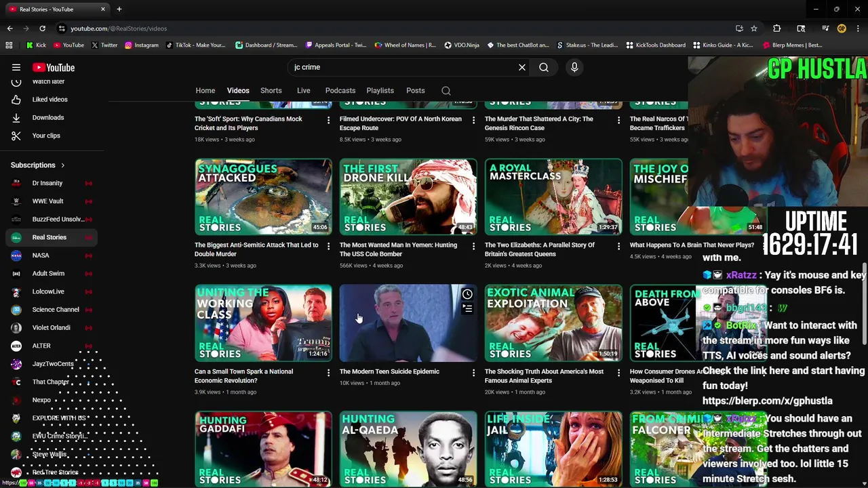Screen dimensions: 868x488
Task: Switch to the channel Home tab
Action: pyautogui.click(x=205, y=91)
